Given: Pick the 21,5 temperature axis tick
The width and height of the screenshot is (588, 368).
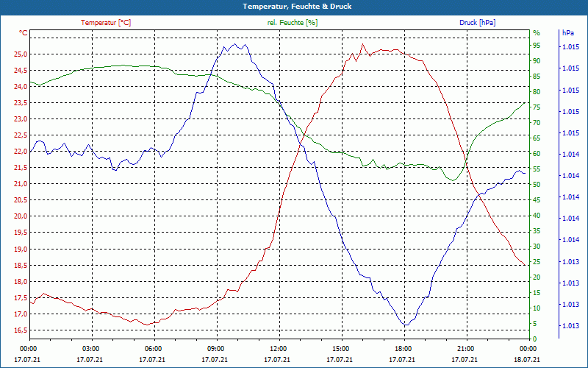Looking at the screenshot, I should coord(21,168).
